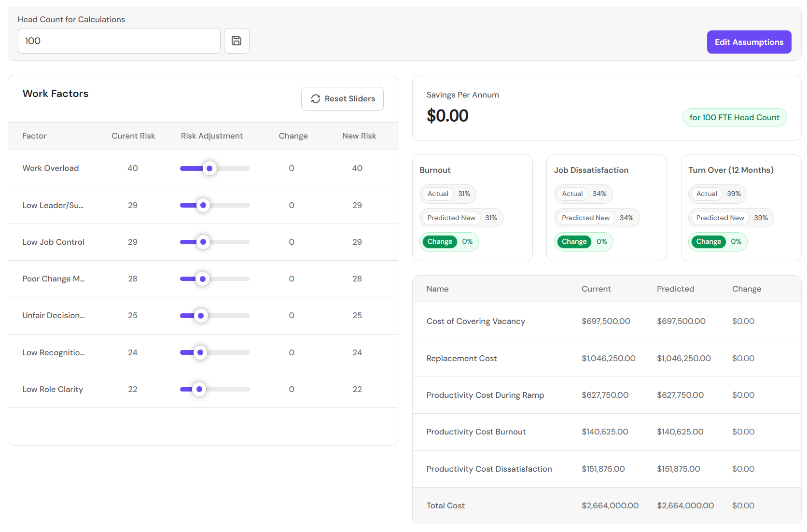Click the Change badge under Burnout
The image size is (807, 532).
(439, 241)
